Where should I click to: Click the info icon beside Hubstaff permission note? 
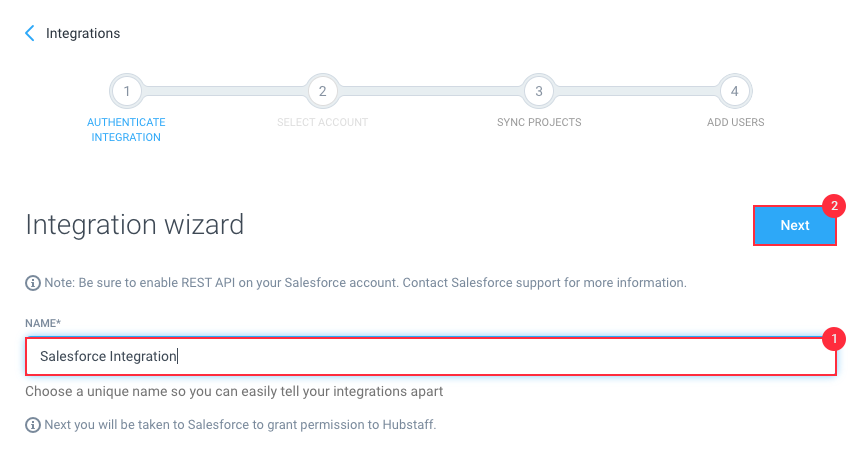33,425
